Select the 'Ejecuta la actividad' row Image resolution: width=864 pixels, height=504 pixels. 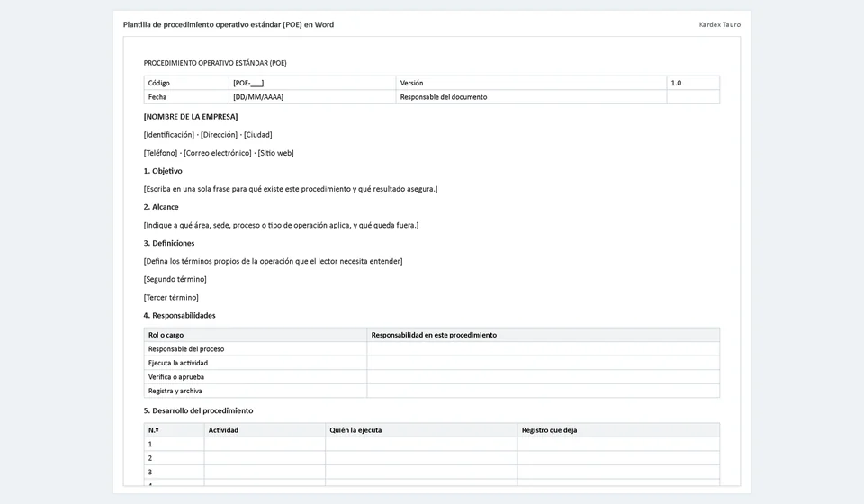click(432, 363)
